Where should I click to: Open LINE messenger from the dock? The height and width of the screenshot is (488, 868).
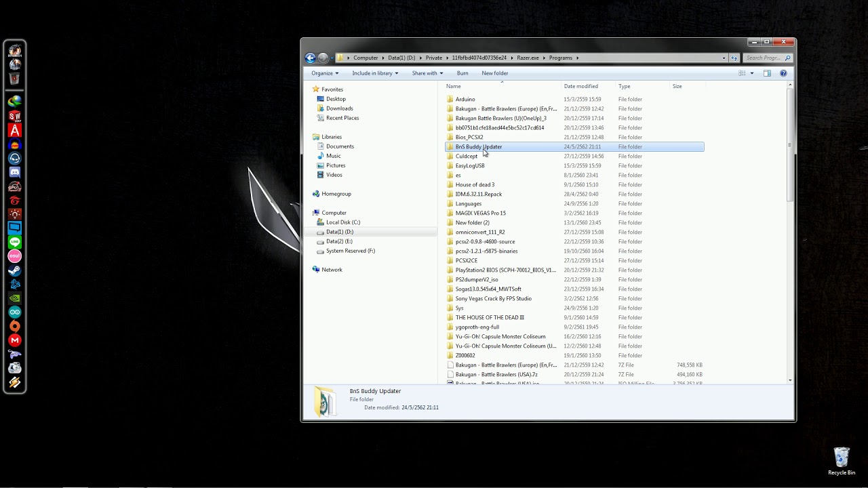pos(15,242)
